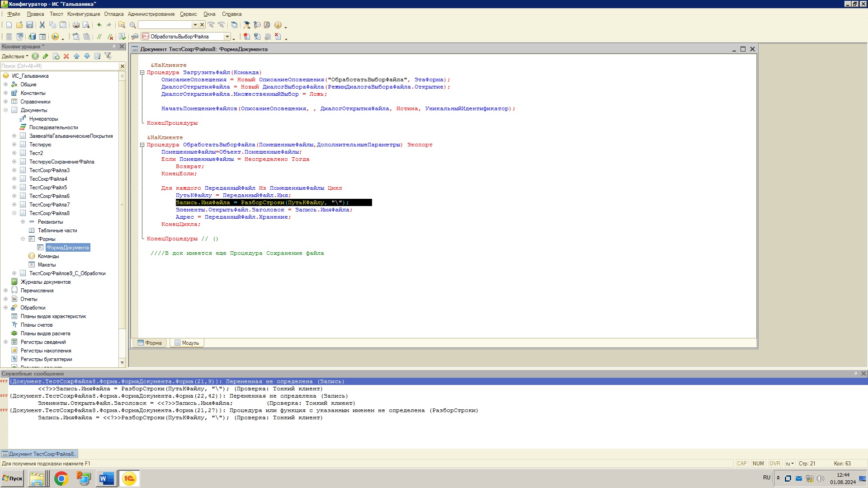Save with the floppy disk icon
The width and height of the screenshot is (868, 488).
coord(29,25)
